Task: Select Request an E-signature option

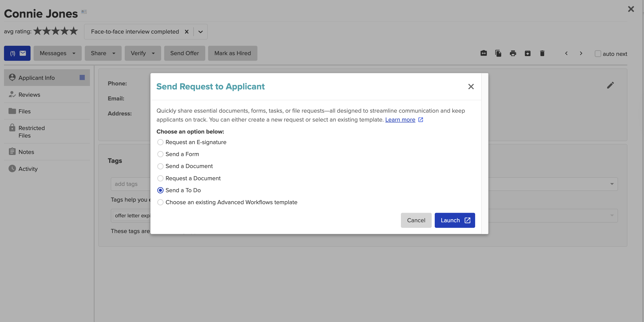Action: point(160,142)
